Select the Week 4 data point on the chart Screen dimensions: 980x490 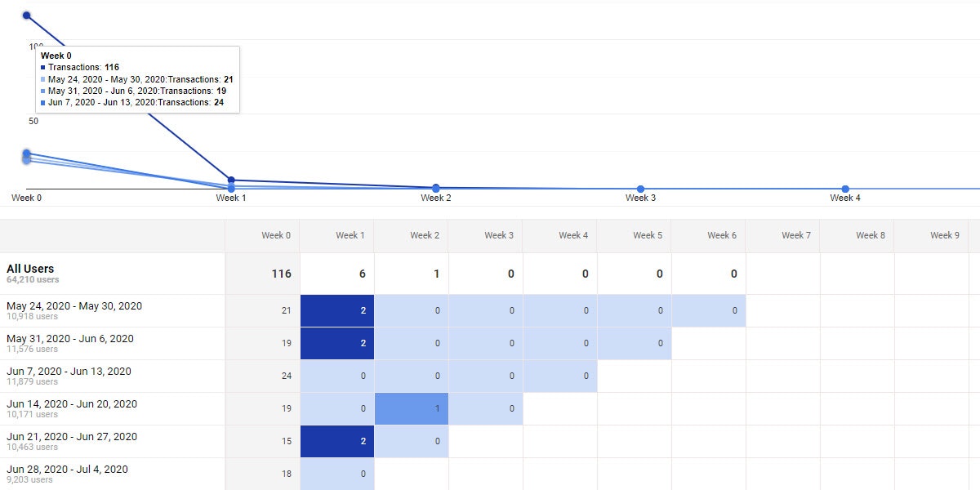click(845, 189)
